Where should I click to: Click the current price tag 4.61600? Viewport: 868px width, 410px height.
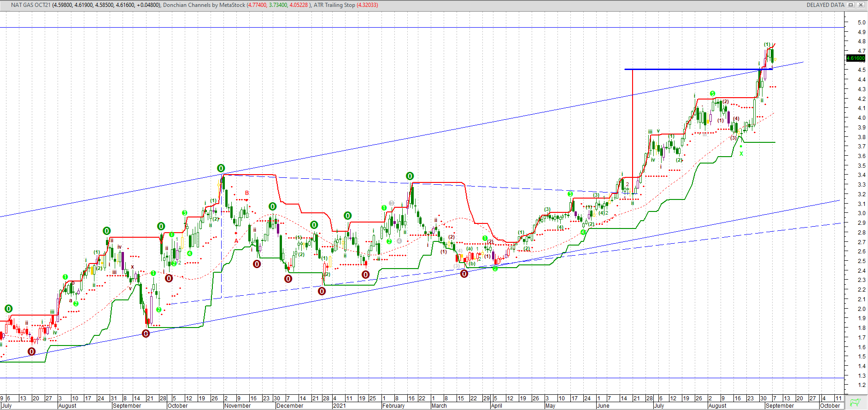[x=856, y=58]
